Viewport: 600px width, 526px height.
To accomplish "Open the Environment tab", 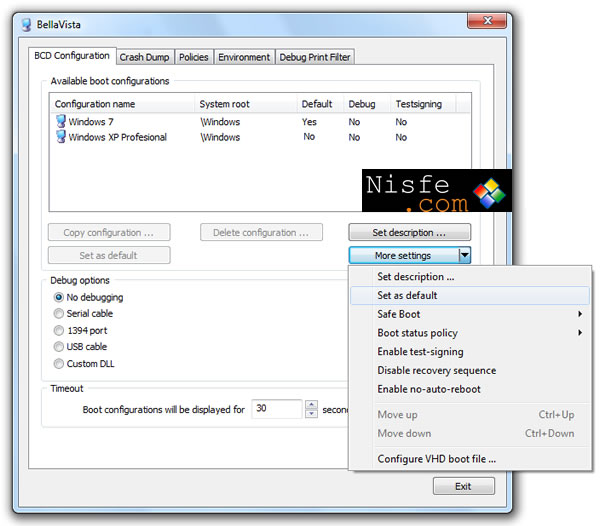I will (244, 57).
